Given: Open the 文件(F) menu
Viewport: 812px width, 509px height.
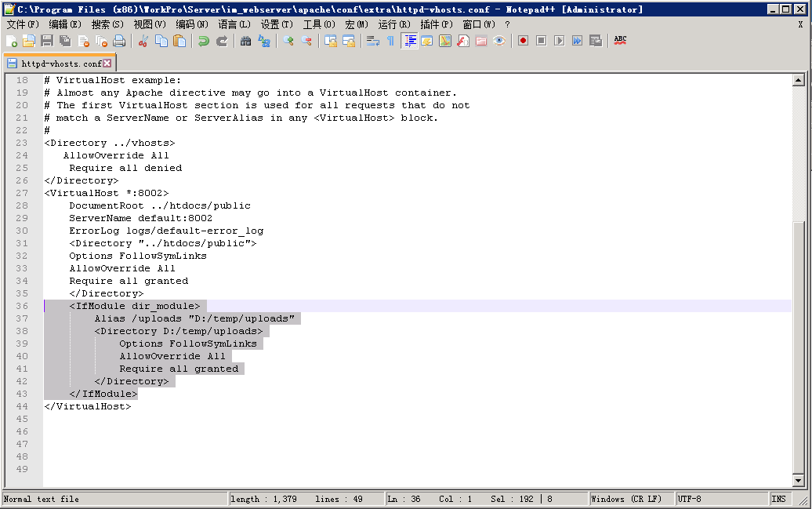Looking at the screenshot, I should click(x=23, y=24).
